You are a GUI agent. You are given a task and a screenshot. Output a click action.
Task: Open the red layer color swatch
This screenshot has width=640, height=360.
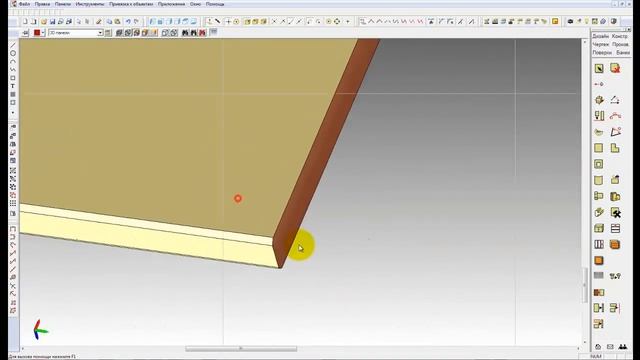37,33
